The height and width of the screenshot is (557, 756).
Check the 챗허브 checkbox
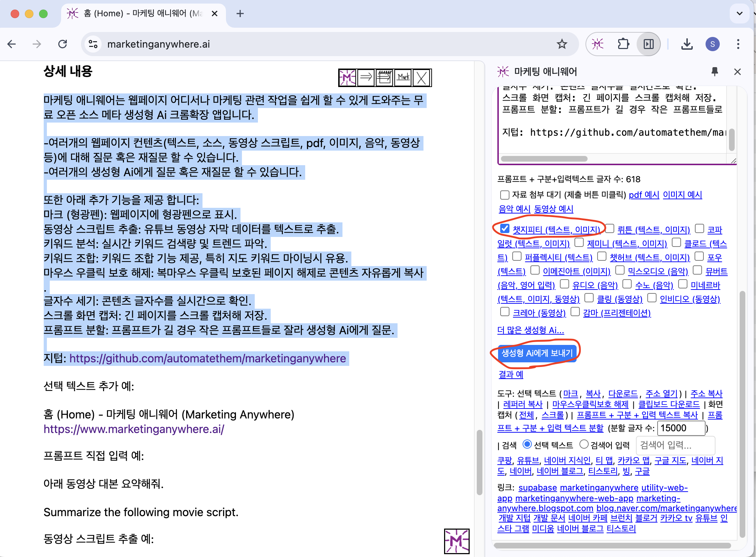[x=602, y=256]
